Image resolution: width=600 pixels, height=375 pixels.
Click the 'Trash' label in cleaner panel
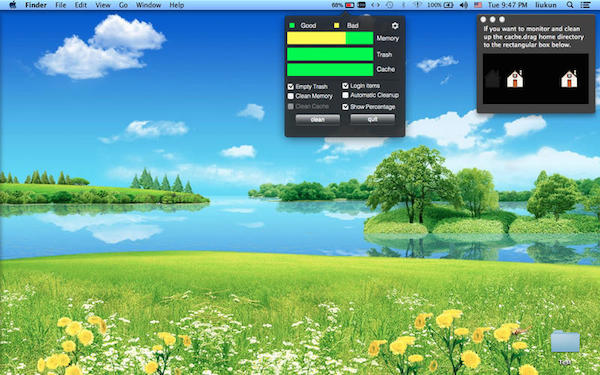[x=384, y=54]
